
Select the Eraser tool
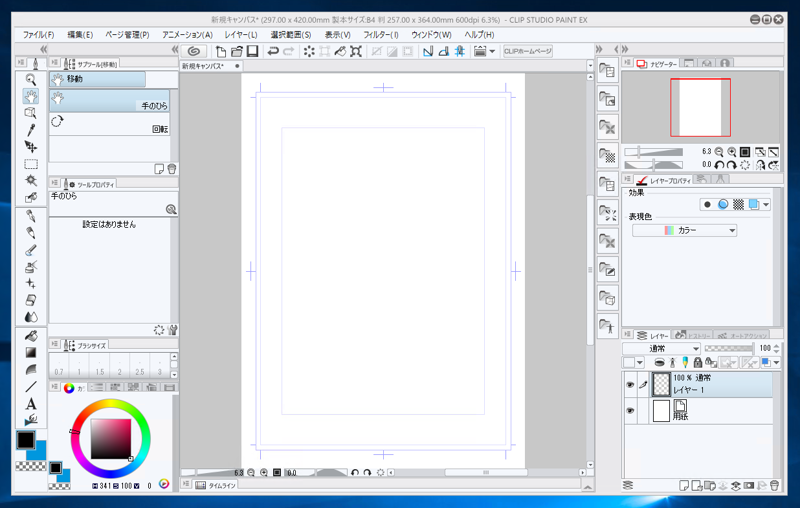[x=31, y=300]
